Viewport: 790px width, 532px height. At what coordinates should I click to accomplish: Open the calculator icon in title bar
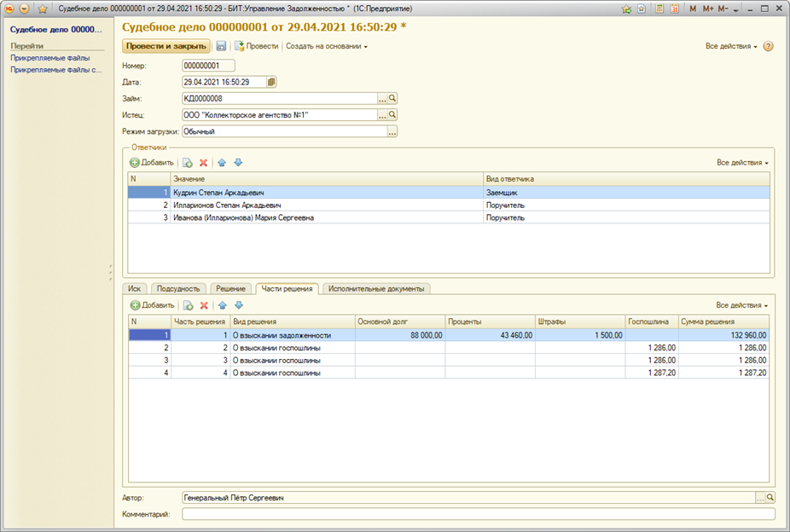658,9
